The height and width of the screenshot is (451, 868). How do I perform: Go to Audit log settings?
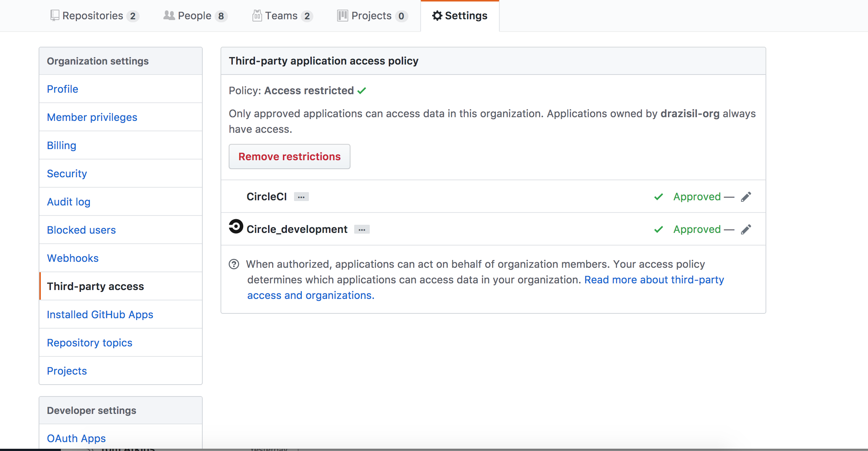[69, 202]
